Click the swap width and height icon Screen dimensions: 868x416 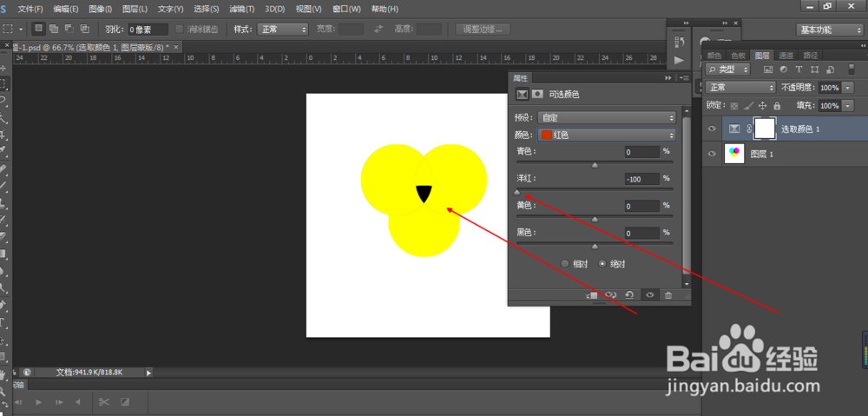[x=378, y=30]
